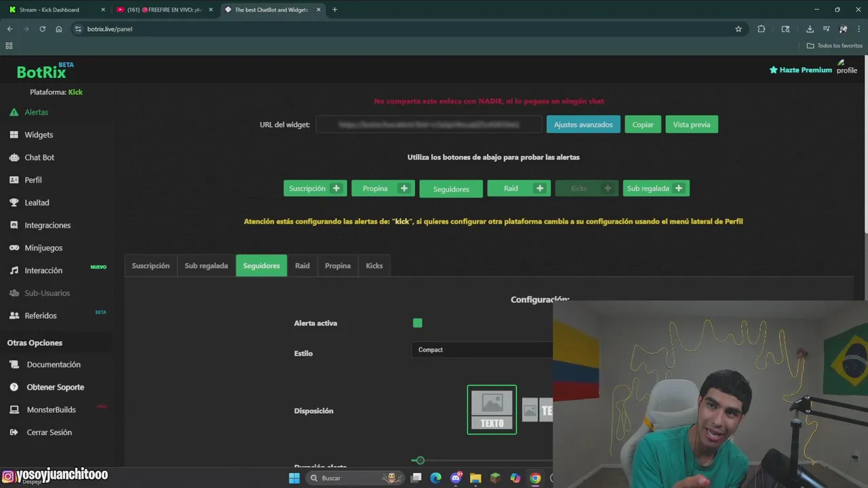Viewport: 868px width, 488px height.
Task: Open Referidos in the sidebar
Action: 41,315
